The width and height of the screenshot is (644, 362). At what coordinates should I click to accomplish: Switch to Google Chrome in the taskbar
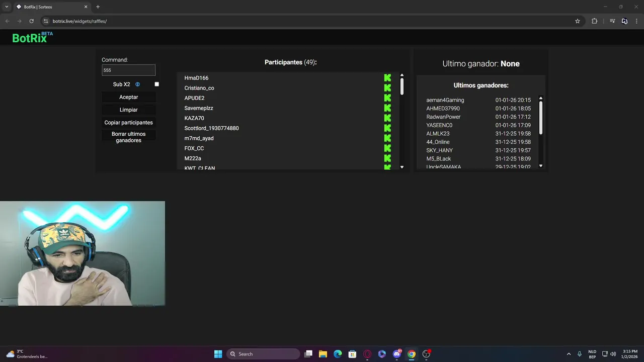click(412, 354)
